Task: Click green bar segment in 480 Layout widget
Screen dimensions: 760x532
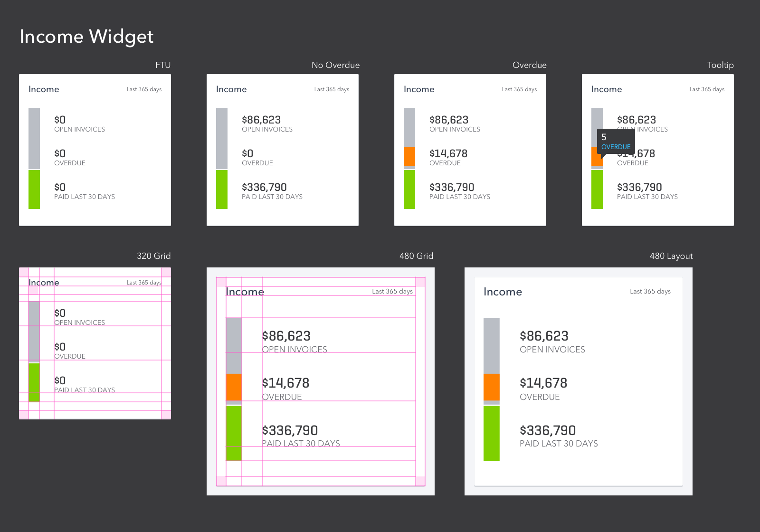Action: [x=492, y=433]
